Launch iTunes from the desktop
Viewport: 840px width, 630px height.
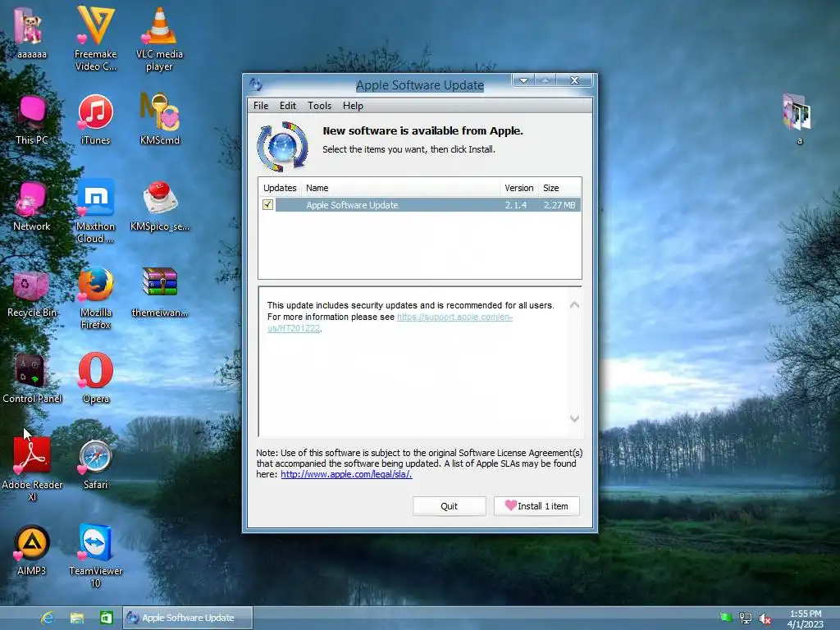coord(95,120)
